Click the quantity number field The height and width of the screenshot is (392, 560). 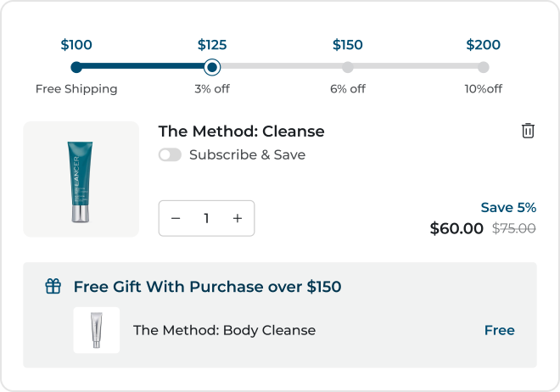tap(206, 219)
